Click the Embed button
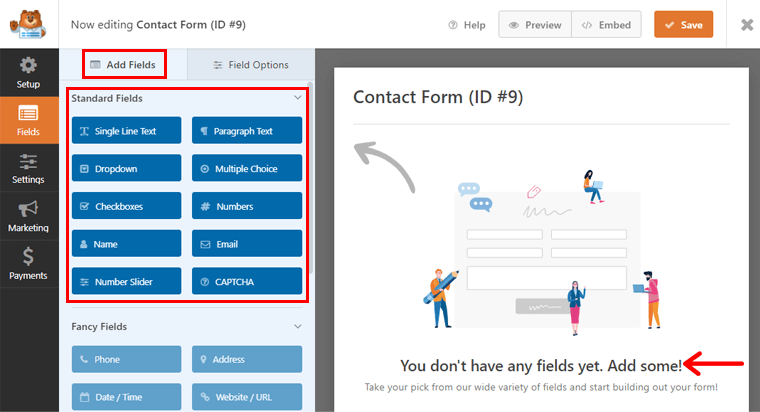Viewport: 760px width, 412px height. click(606, 25)
